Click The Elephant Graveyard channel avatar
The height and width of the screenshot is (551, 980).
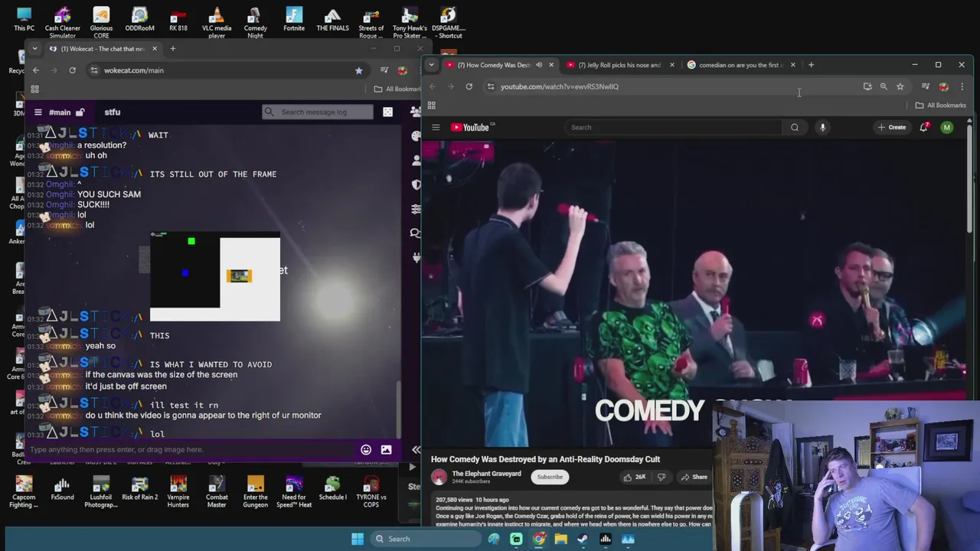tap(439, 477)
